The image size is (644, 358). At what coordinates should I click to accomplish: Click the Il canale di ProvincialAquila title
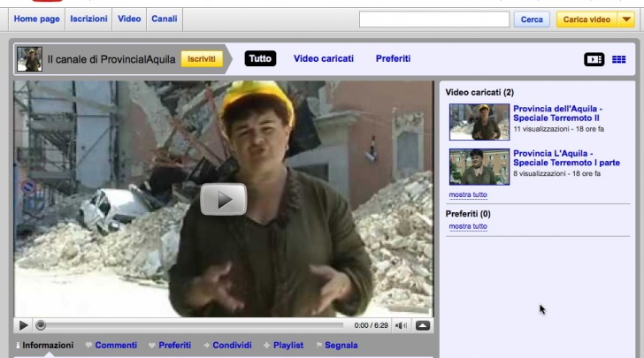pos(111,59)
